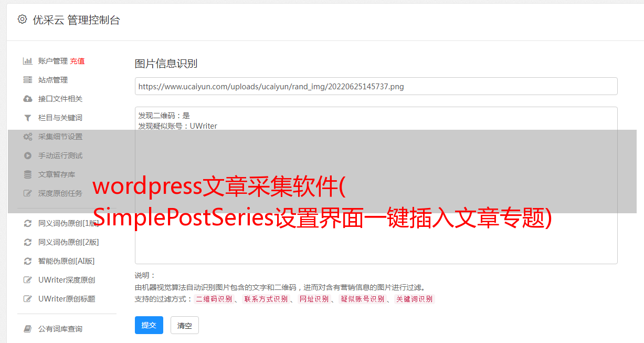Click the gear icon beside 优采云 管理控制台

pyautogui.click(x=22, y=19)
